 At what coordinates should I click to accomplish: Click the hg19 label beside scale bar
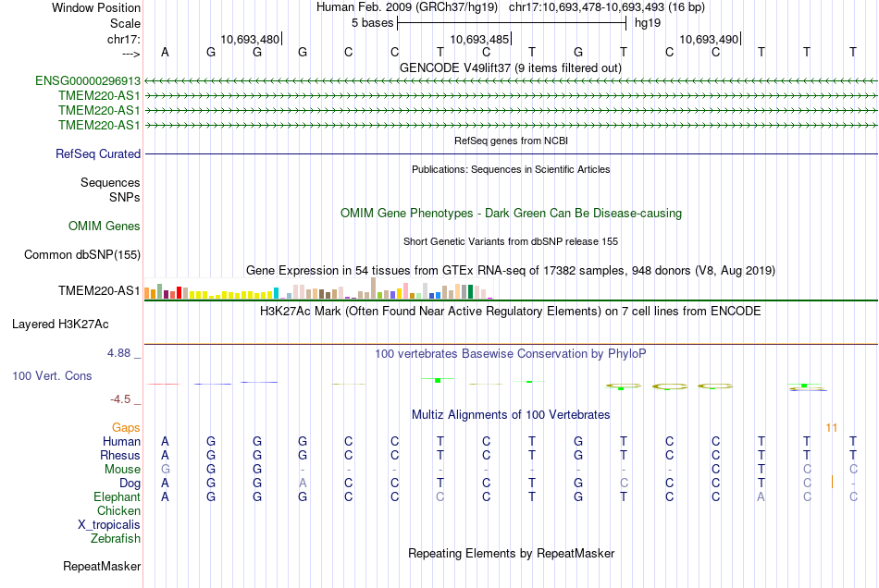648,23
